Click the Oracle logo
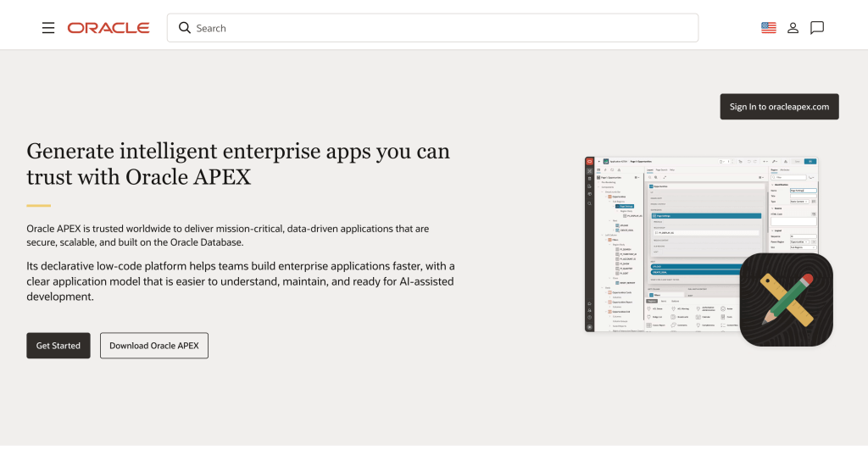The height and width of the screenshot is (455, 868). click(x=108, y=28)
